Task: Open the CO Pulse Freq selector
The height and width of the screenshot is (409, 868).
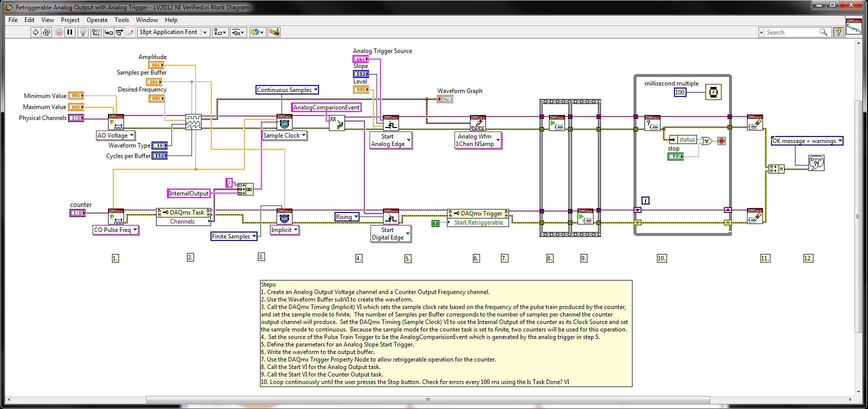Action: [115, 230]
